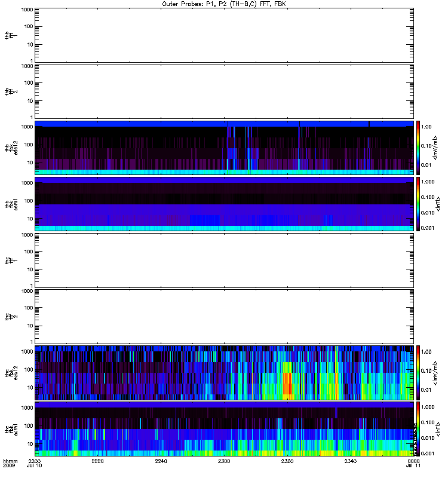Image resolution: width=448 pixels, height=478 pixels.
Task: Click the '2320' time axis label
Action: coord(287,461)
